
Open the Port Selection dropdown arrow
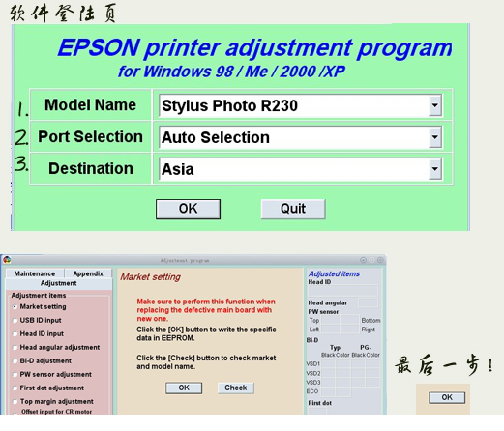point(435,137)
